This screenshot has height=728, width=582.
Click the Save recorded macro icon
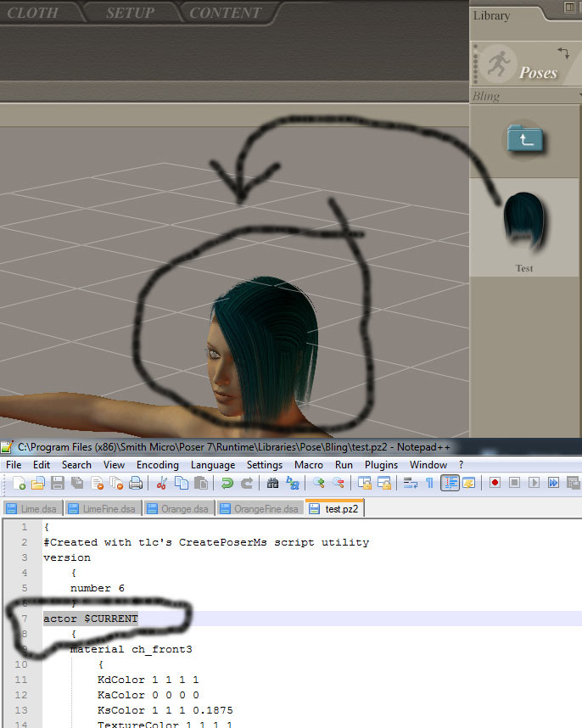pos(573,483)
